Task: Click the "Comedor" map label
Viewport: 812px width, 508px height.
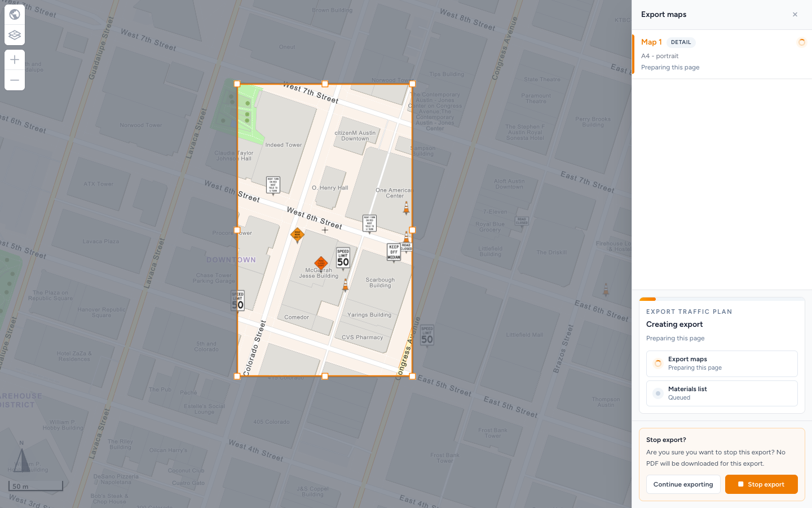Action: [297, 317]
